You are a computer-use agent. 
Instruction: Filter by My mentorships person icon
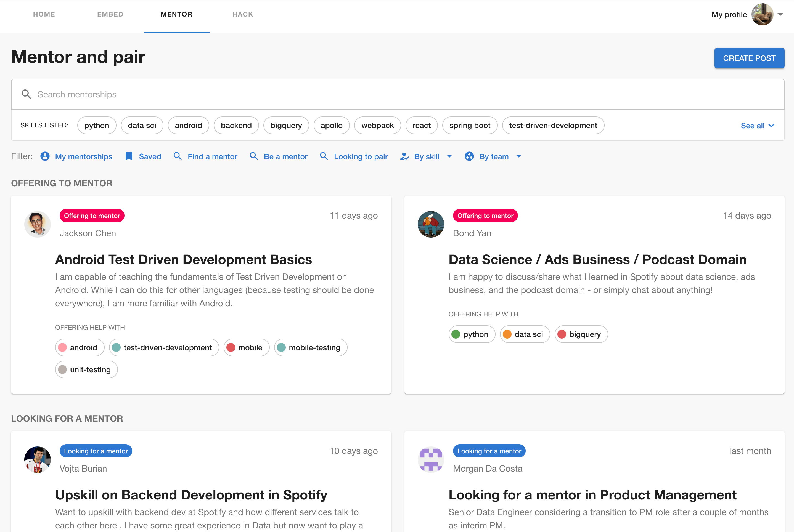click(x=45, y=156)
